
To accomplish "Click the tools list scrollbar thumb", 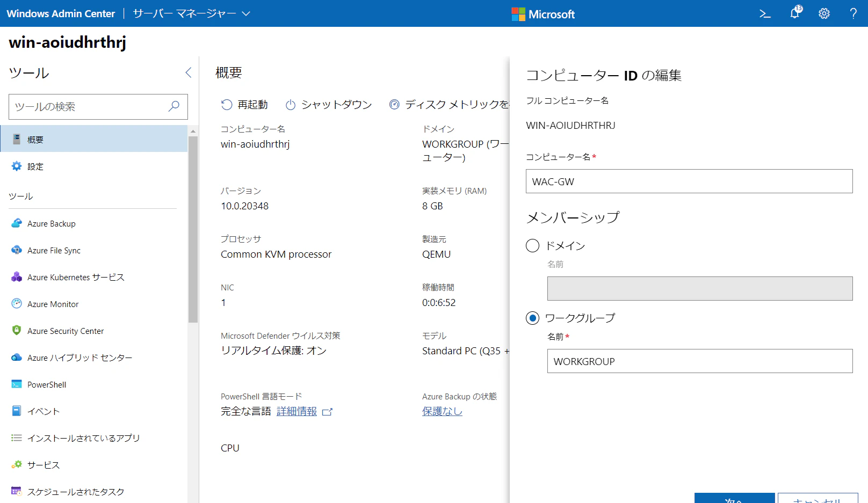I will click(193, 229).
